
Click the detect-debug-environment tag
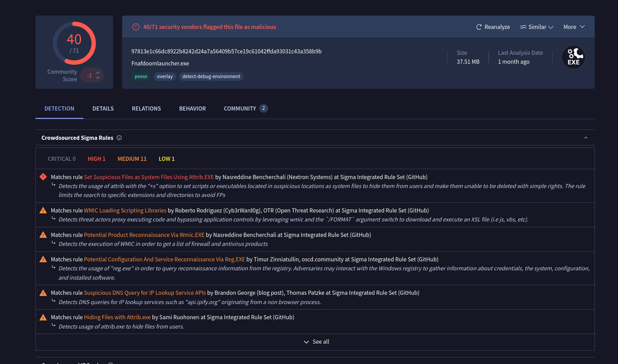[211, 76]
